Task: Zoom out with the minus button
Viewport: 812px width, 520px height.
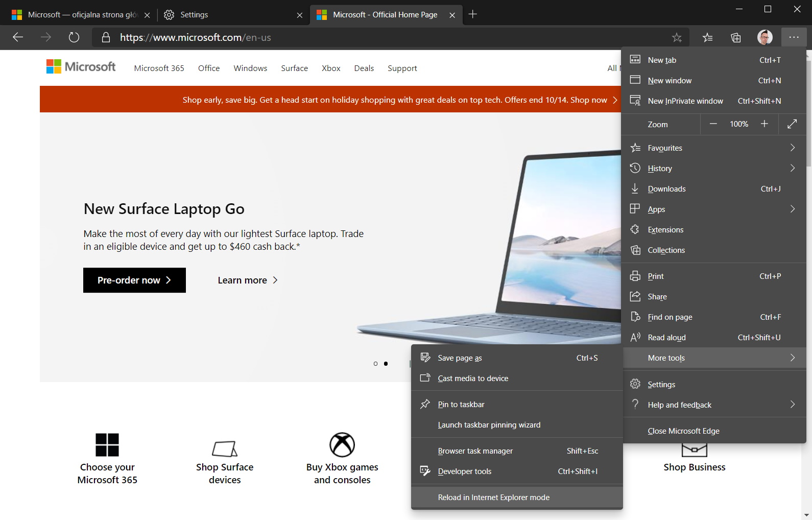Action: tap(713, 124)
